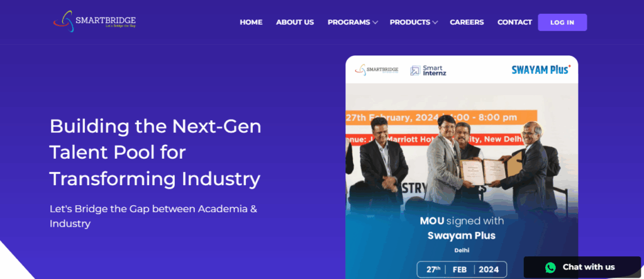Click the SWAYAM Plus logo in card

(541, 69)
